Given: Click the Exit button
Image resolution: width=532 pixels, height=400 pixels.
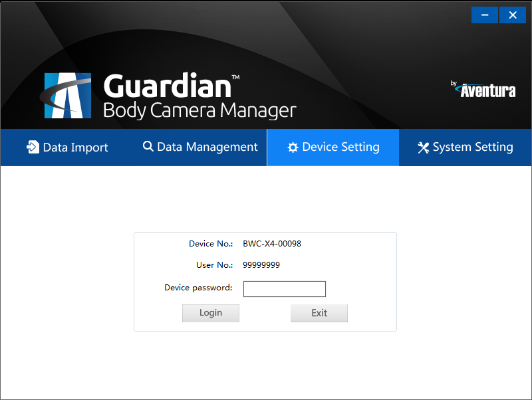Looking at the screenshot, I should 319,313.
